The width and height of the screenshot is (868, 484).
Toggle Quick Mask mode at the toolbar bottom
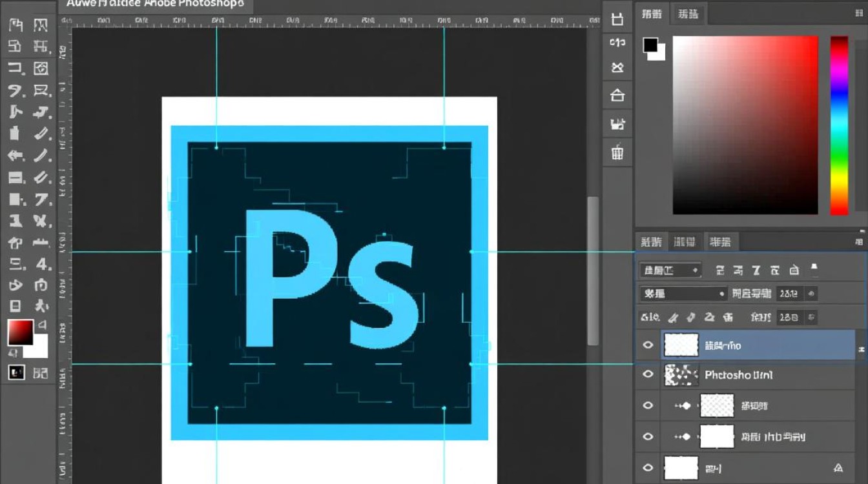tap(15, 372)
